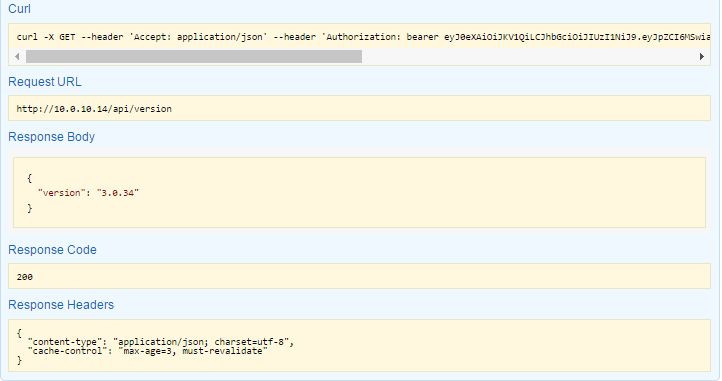The image size is (722, 381).
Task: Click the Response Headers heading
Action: point(61,305)
